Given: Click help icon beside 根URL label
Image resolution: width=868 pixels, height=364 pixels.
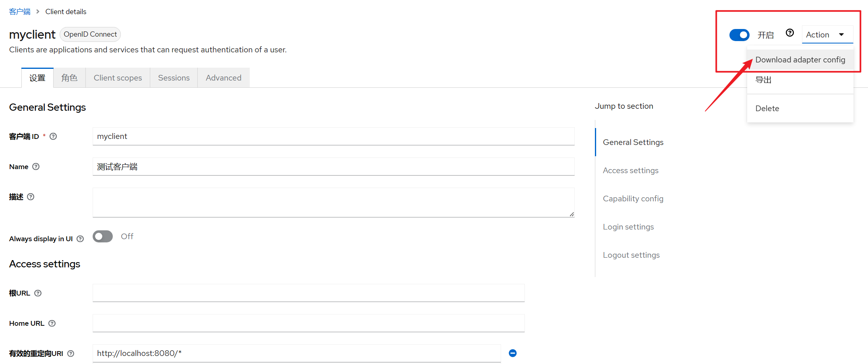Looking at the screenshot, I should pyautogui.click(x=38, y=293).
